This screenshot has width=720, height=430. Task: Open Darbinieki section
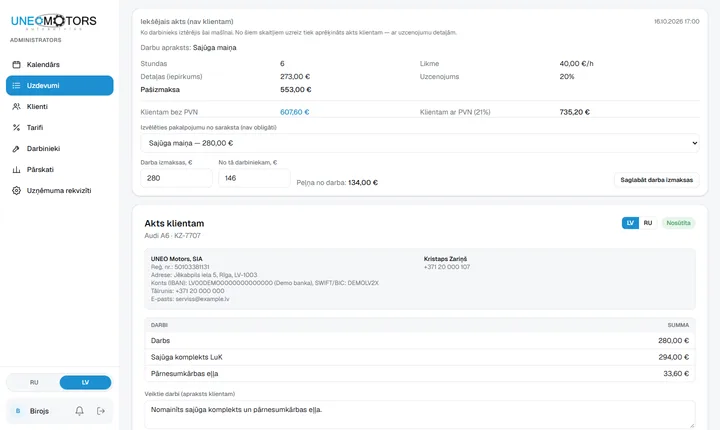tap(60, 148)
